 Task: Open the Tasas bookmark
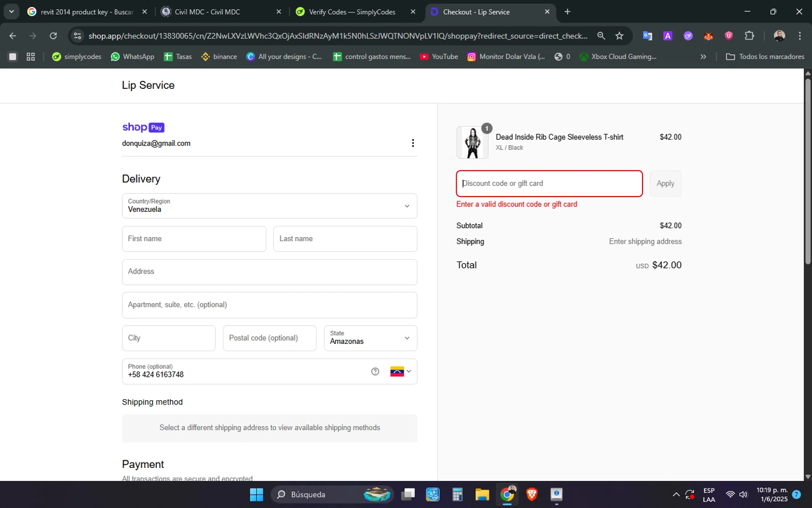tap(178, 56)
